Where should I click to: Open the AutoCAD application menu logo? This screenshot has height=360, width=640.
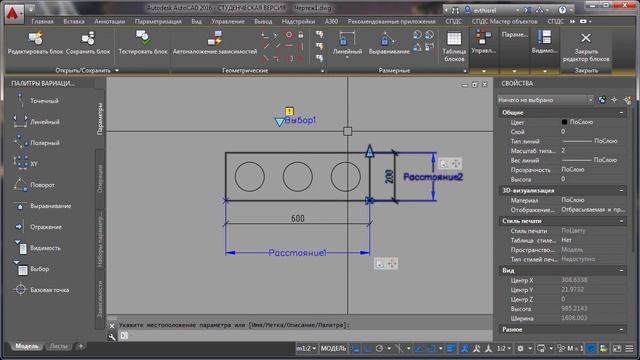click(x=13, y=13)
